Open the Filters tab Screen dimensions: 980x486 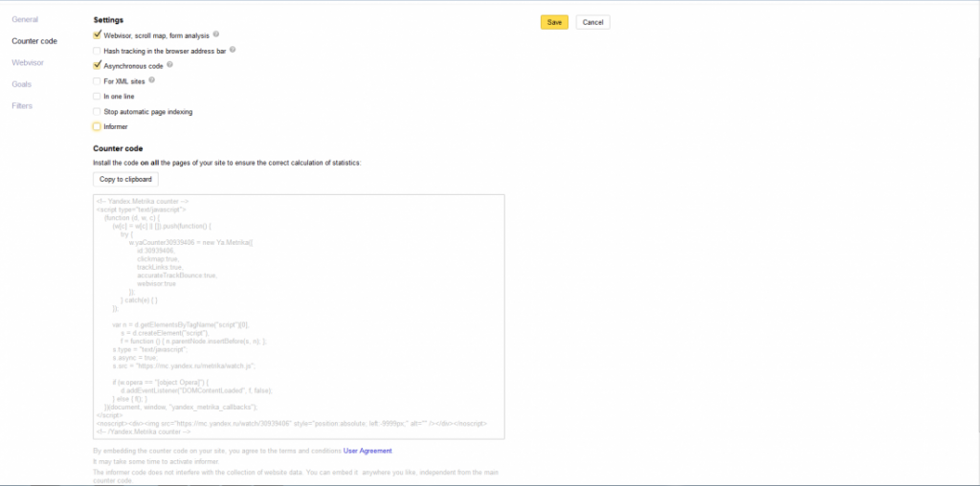(22, 105)
